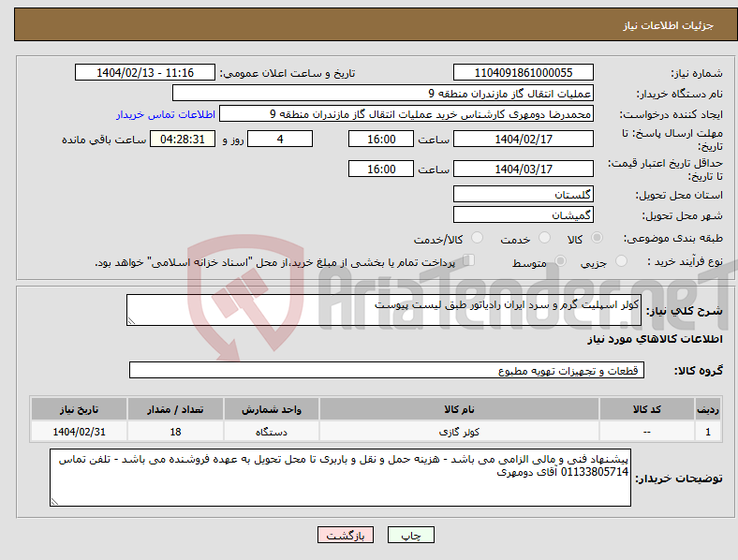
Task: Open the اطلاعات تماس خریدار link
Action: [166, 114]
